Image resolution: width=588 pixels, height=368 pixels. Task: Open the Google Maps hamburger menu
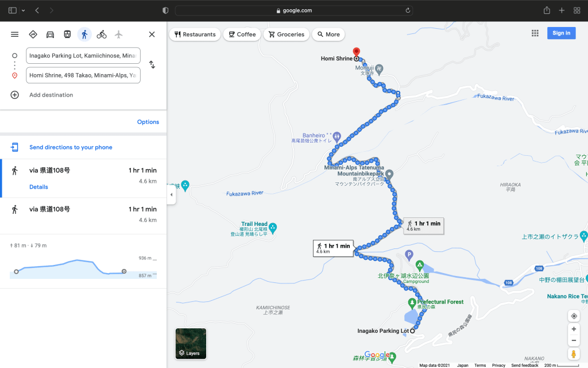pyautogui.click(x=15, y=34)
